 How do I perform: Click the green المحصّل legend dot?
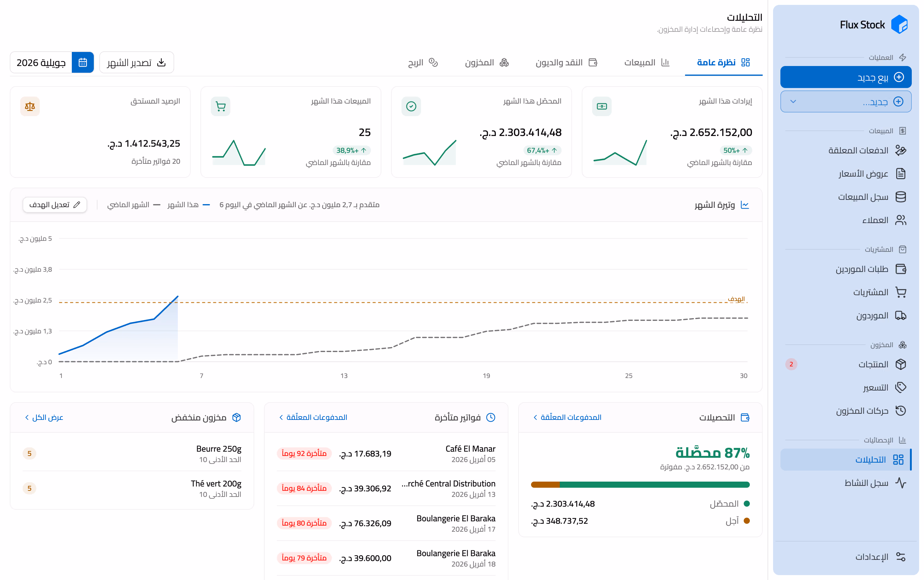[746, 504]
